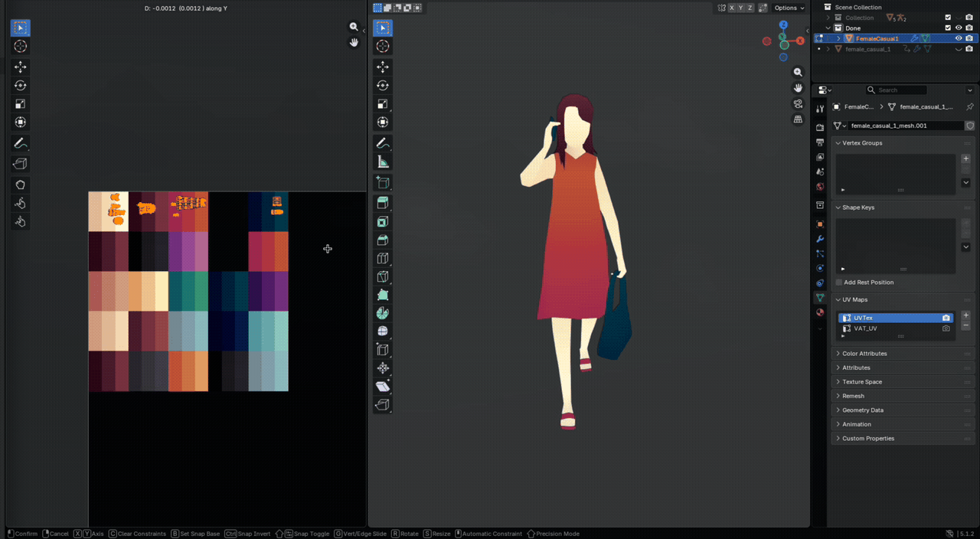This screenshot has width=980, height=539.
Task: Add a vertex group with plus button
Action: coord(965,158)
